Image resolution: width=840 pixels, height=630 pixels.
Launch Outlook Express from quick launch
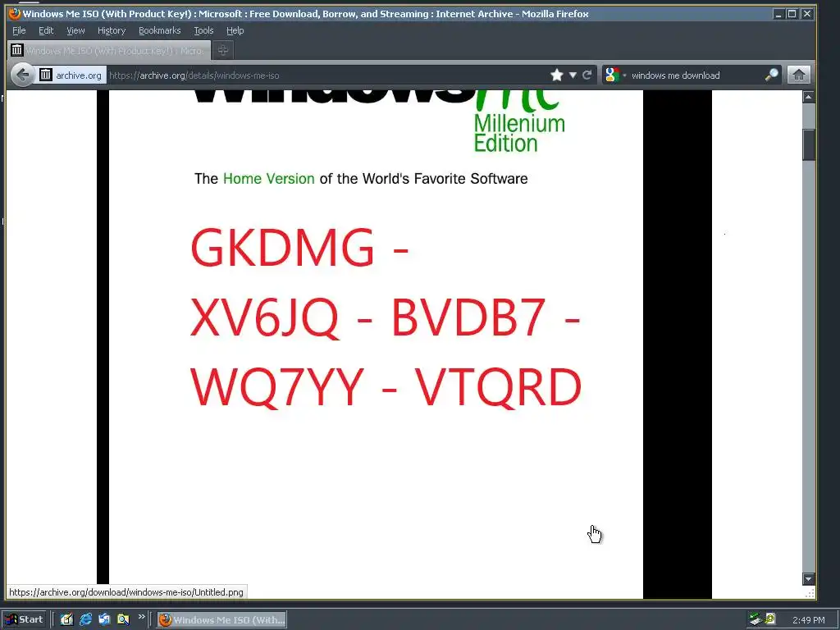pyautogui.click(x=104, y=620)
